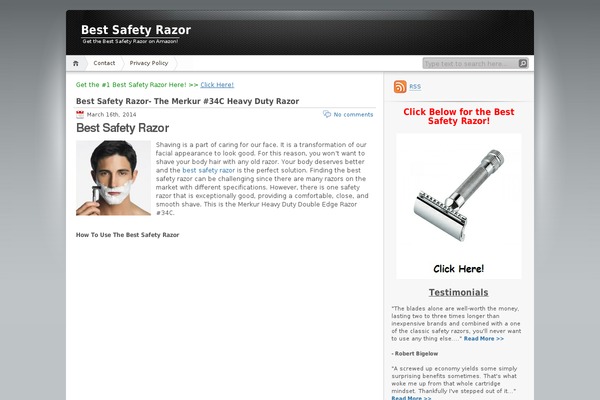Open the Privacy Policy page
This screenshot has height=400, width=600.
click(x=149, y=63)
